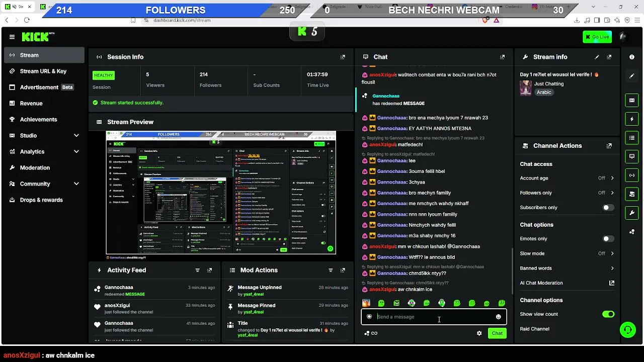Click the Arabic language tag
Screen dimensions: 644x362
tap(544, 93)
